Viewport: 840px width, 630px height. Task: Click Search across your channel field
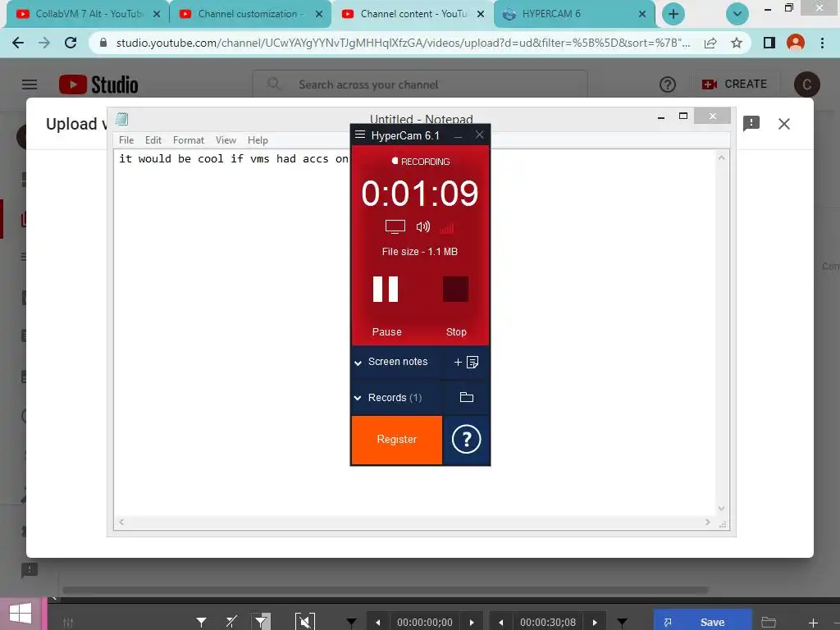pyautogui.click(x=420, y=84)
